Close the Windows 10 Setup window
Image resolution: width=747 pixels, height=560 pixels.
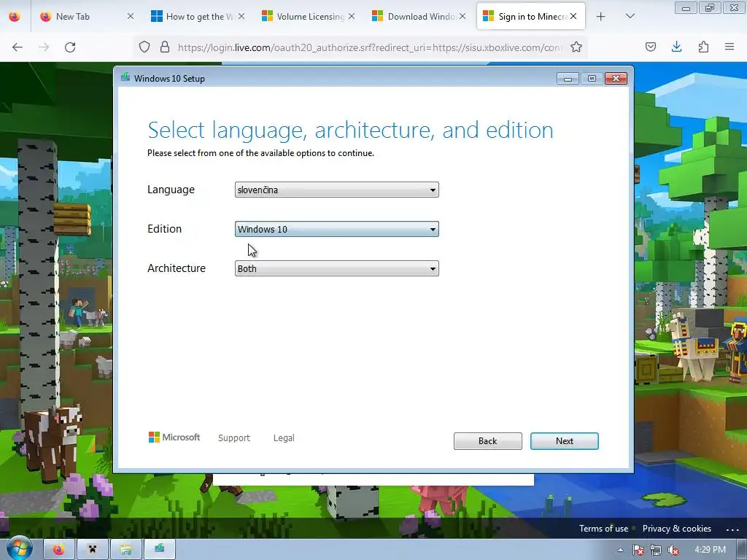(616, 79)
